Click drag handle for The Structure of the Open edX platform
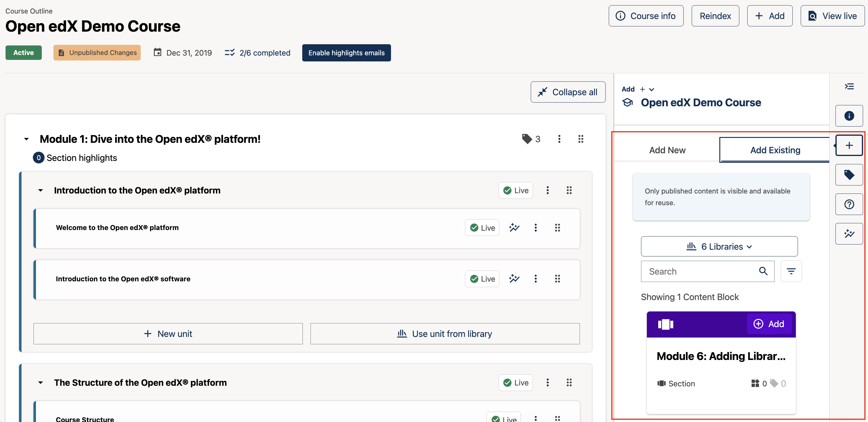The height and width of the screenshot is (422, 868). (x=569, y=383)
